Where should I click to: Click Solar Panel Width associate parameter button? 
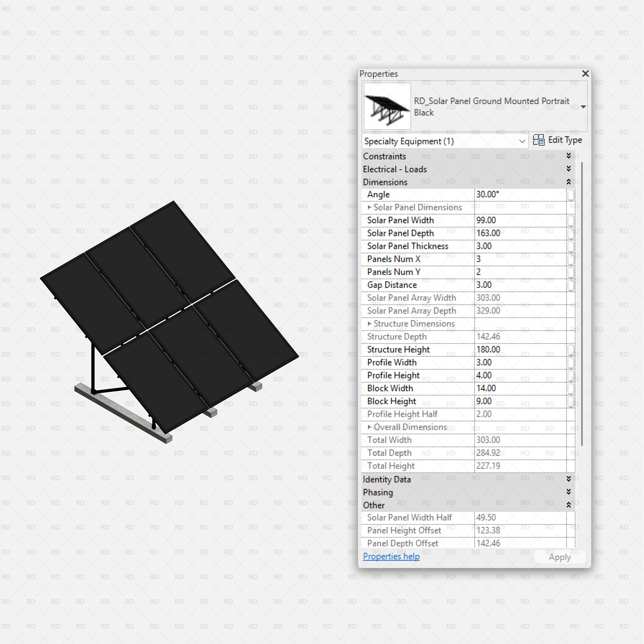click(x=571, y=220)
